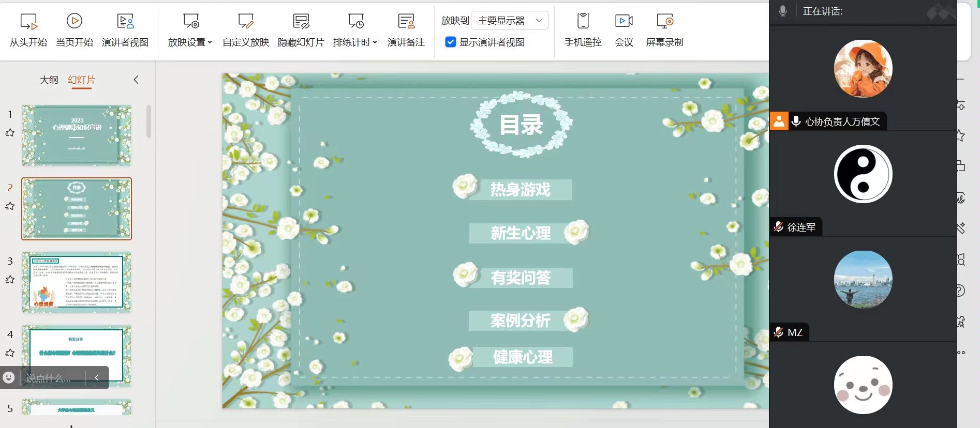Start slideshow from current slide 当页开始

click(x=75, y=22)
